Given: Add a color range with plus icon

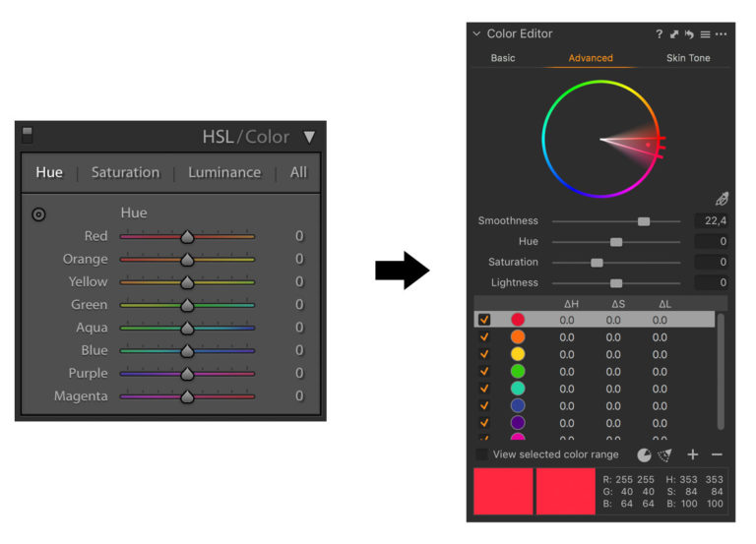Looking at the screenshot, I should pos(693,454).
